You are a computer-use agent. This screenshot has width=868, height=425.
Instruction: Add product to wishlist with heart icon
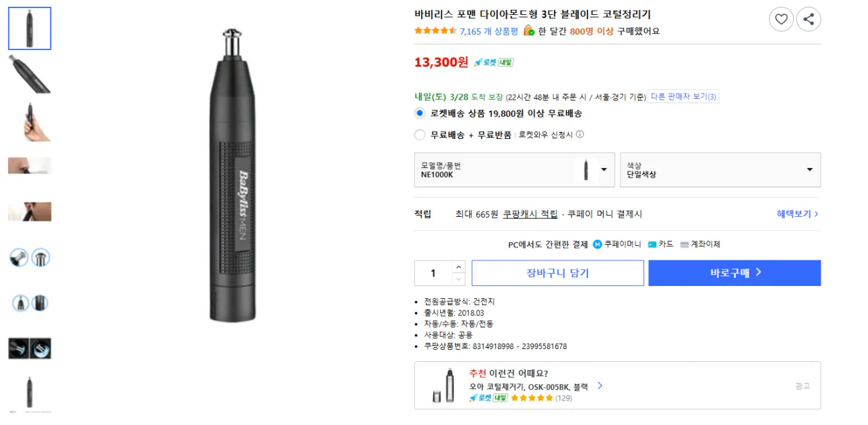[x=781, y=20]
